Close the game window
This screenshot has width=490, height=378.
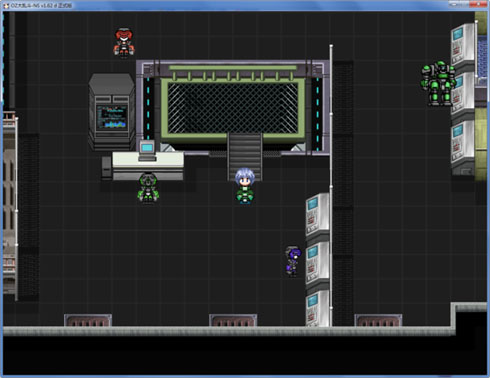[x=478, y=4]
